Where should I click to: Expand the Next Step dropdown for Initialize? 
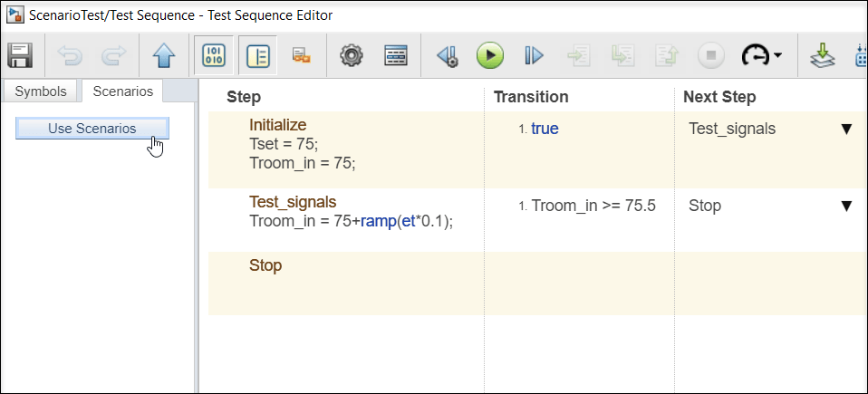[846, 129]
